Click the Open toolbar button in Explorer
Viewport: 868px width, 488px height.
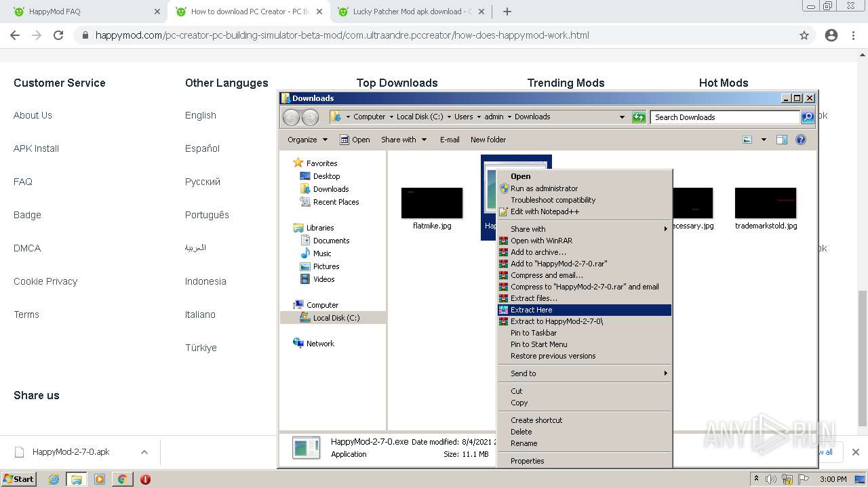click(x=355, y=140)
